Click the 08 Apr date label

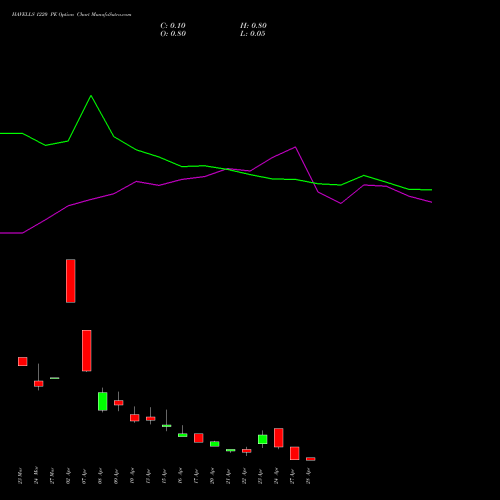pyautogui.click(x=100, y=476)
